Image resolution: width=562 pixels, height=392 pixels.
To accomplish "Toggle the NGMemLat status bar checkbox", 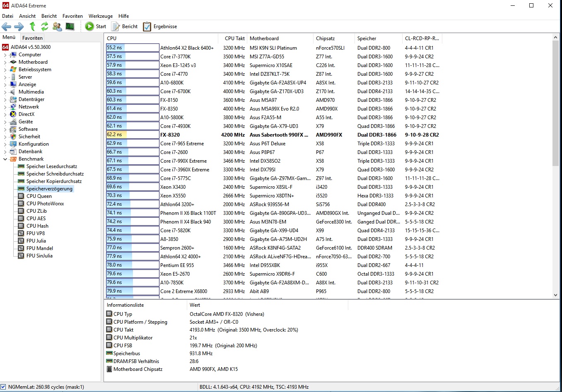I will point(3,387).
